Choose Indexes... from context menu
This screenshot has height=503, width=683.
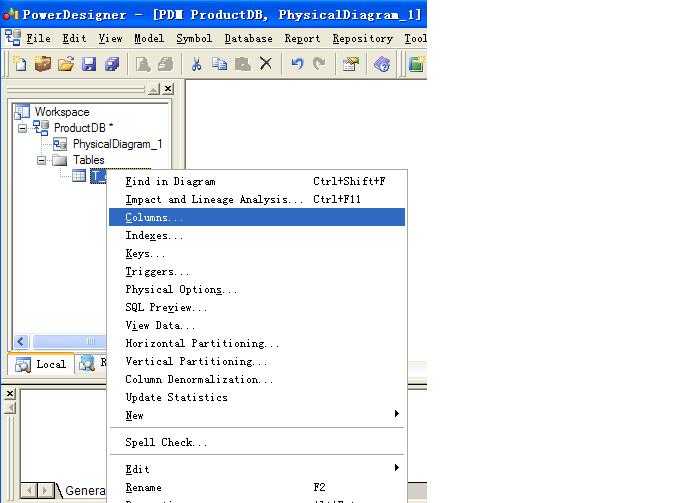257,235
